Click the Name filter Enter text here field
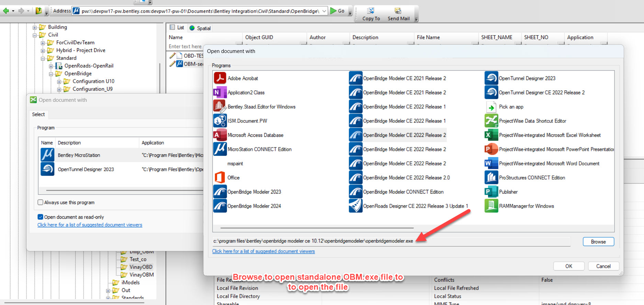 185,46
